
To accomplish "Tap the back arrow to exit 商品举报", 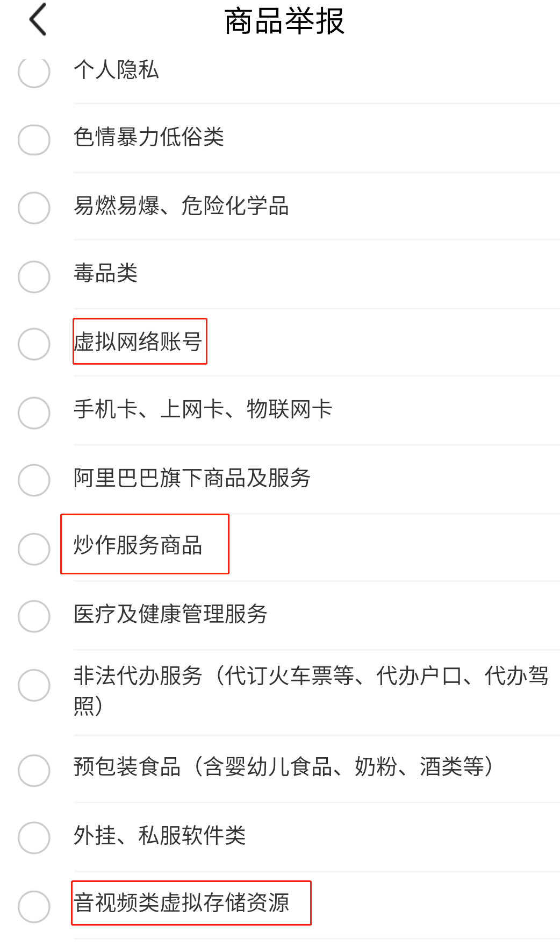I will click(x=37, y=19).
